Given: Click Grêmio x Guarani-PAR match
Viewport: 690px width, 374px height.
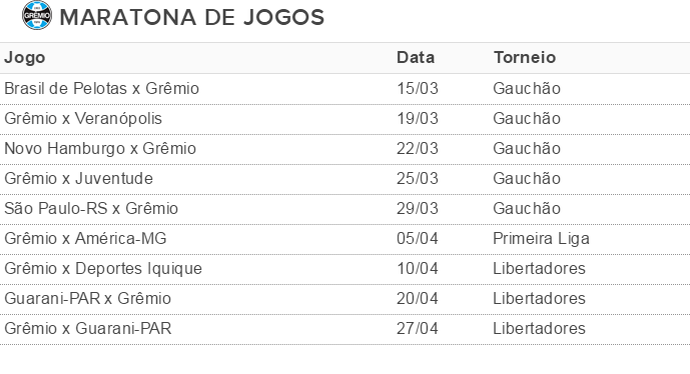Looking at the screenshot, I should (x=88, y=328).
